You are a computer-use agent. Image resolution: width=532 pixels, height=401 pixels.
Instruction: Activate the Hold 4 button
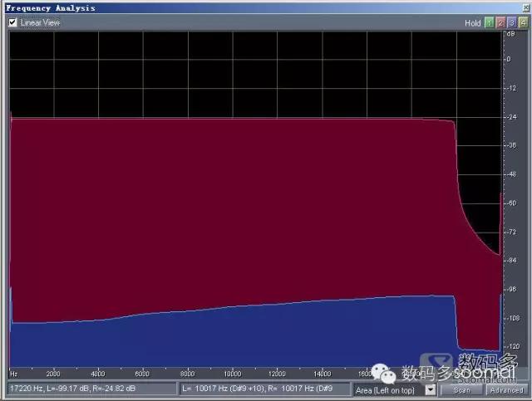click(x=521, y=22)
